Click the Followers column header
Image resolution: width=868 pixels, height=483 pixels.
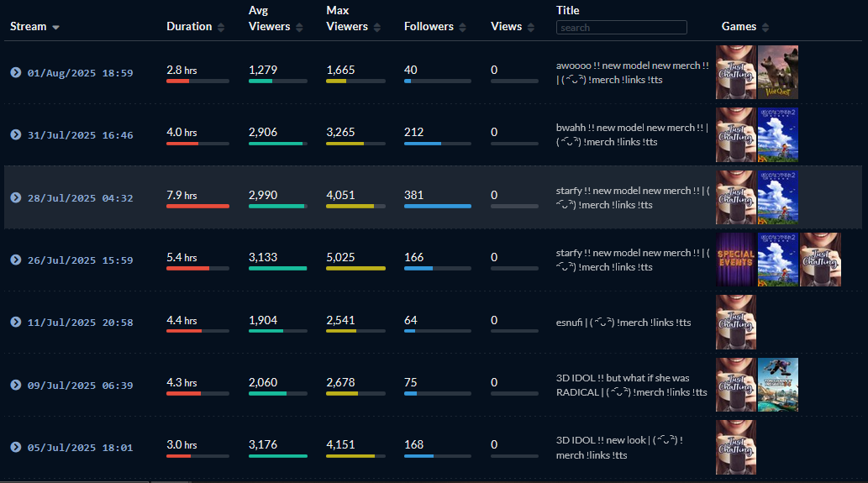[429, 27]
